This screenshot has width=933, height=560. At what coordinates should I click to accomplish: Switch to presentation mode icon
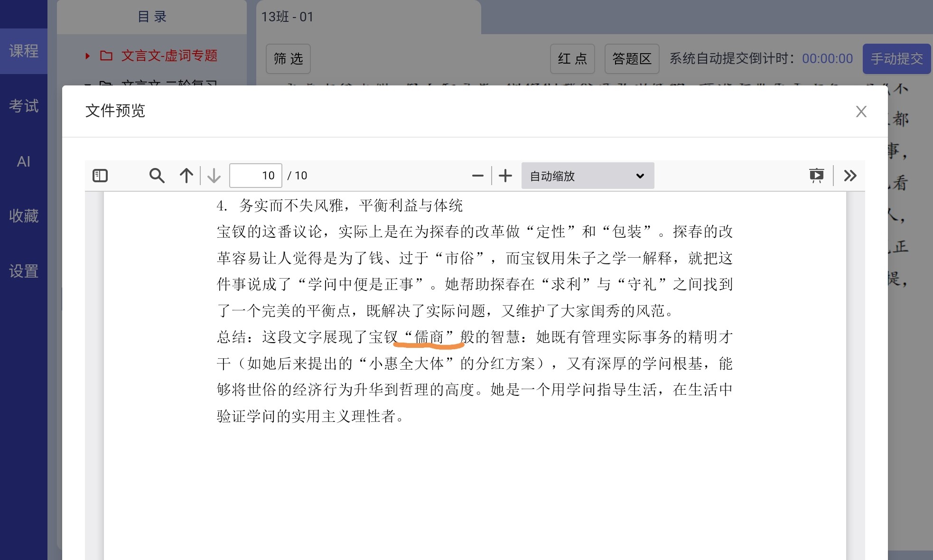[816, 176]
